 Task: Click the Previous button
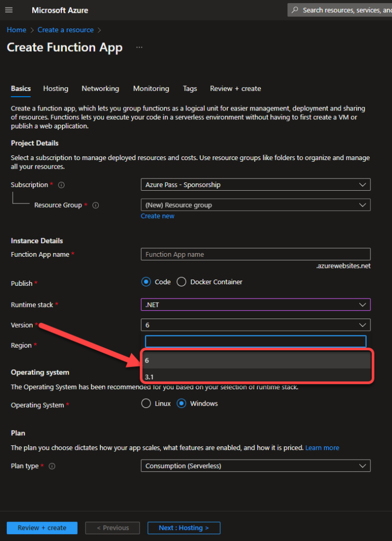(113, 528)
